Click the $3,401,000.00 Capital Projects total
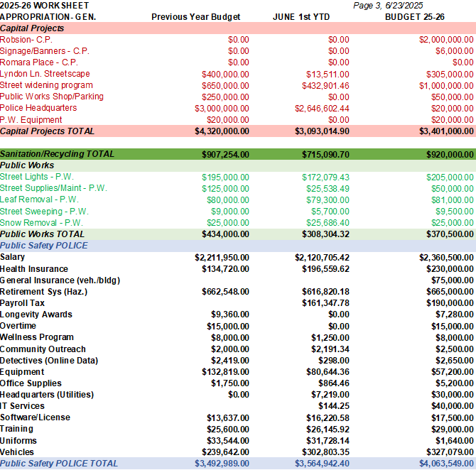The height and width of the screenshot is (470, 476). [446, 131]
